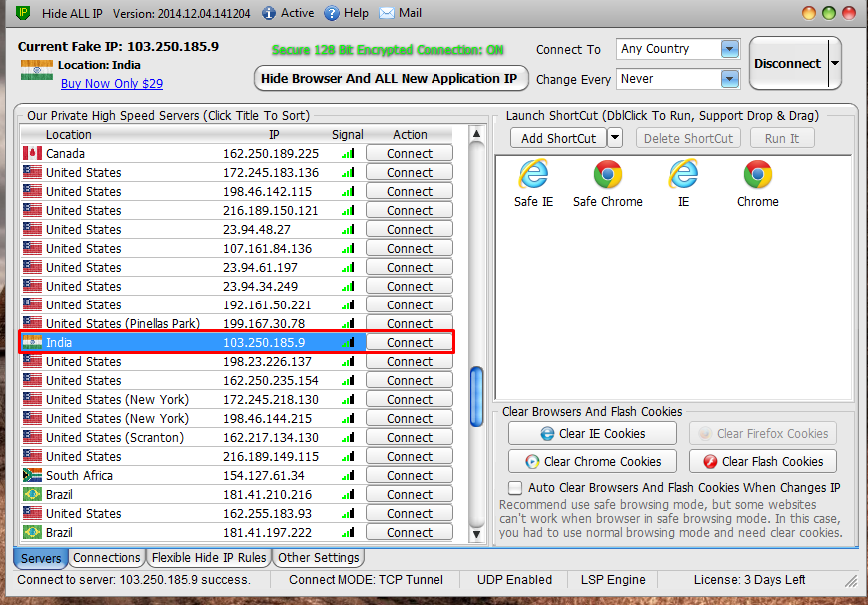Select the plain IE shortcut icon
Image resolution: width=868 pixels, height=605 pixels.
[x=683, y=174]
